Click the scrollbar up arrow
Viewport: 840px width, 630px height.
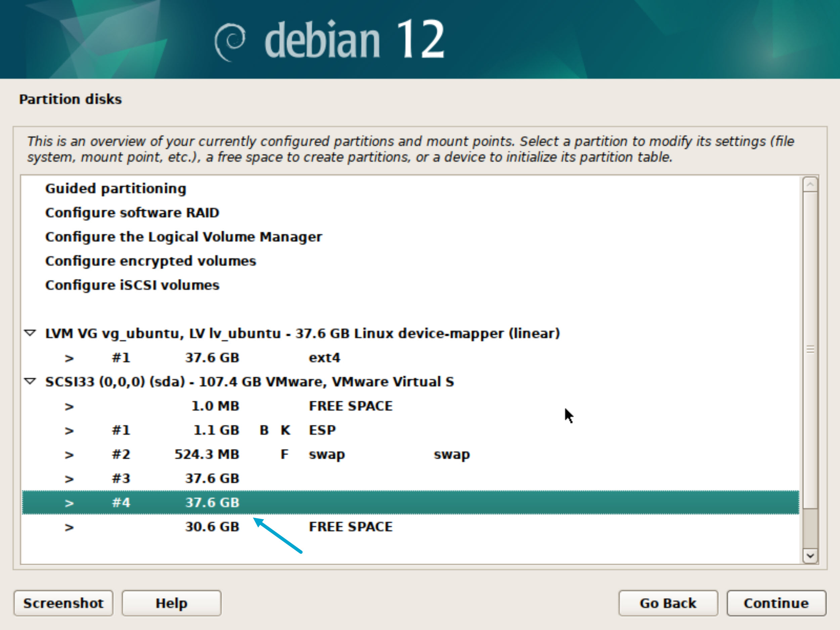(x=810, y=185)
